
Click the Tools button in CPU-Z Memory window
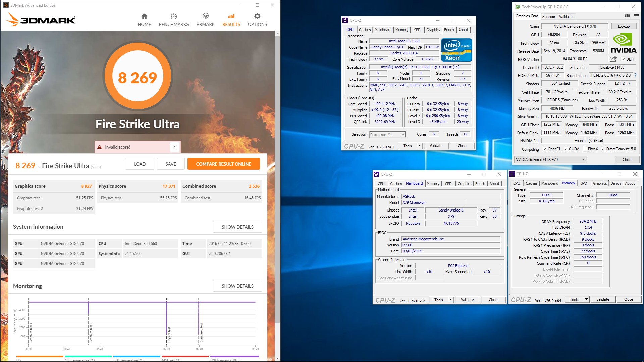pyautogui.click(x=574, y=299)
